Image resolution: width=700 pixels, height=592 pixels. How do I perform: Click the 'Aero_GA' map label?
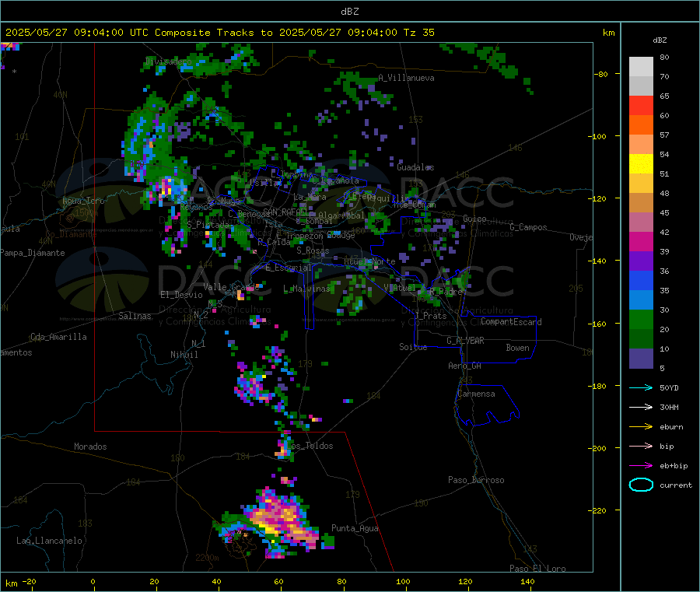[x=464, y=366]
